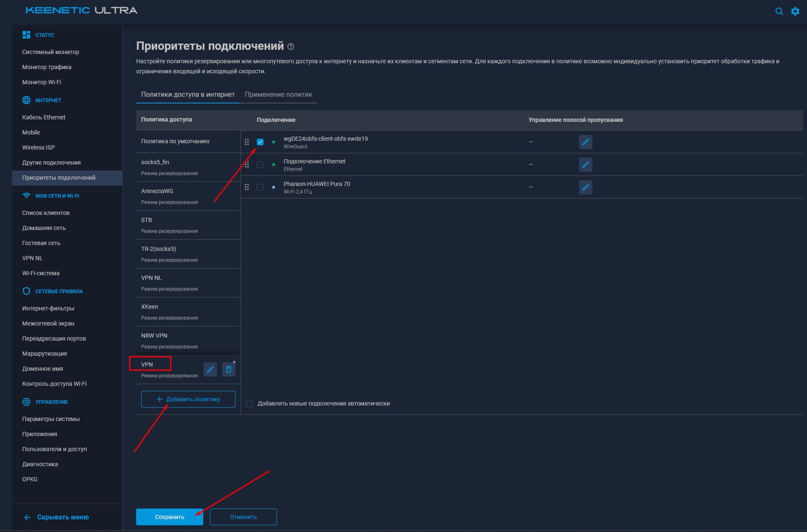807x532 pixels.
Task: Enable the Подключение Ethernet checkbox
Action: pos(260,165)
